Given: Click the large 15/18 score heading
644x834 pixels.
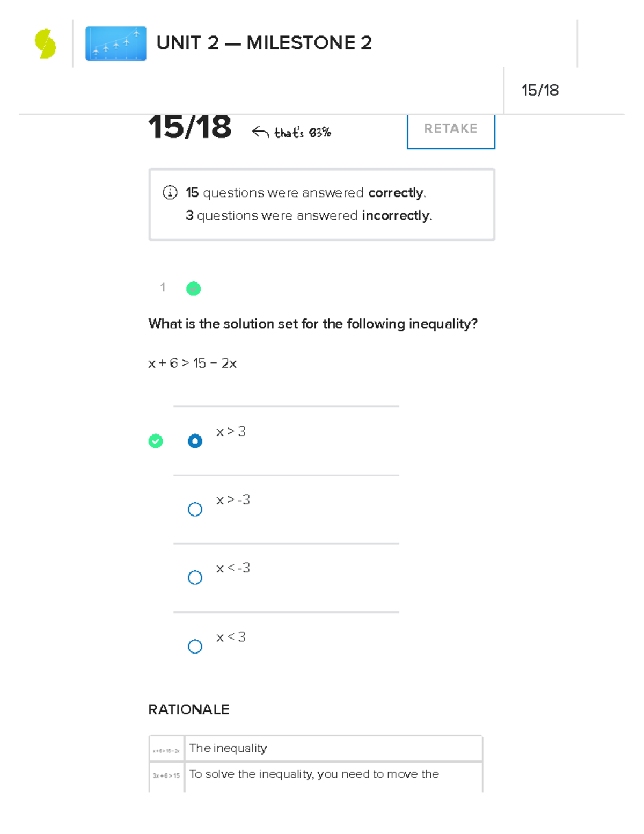Looking at the screenshot, I should point(190,128).
